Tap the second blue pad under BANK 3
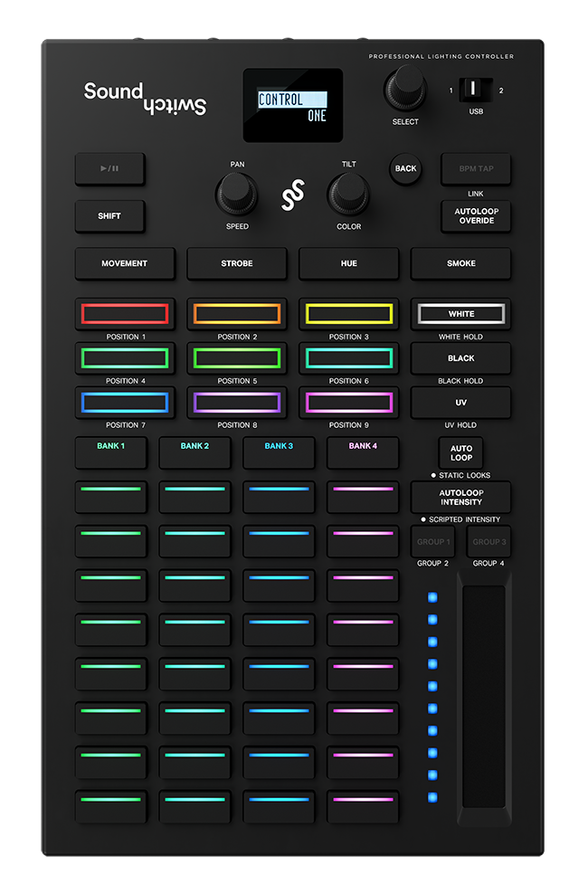The width and height of the screenshot is (588, 894). (x=279, y=542)
